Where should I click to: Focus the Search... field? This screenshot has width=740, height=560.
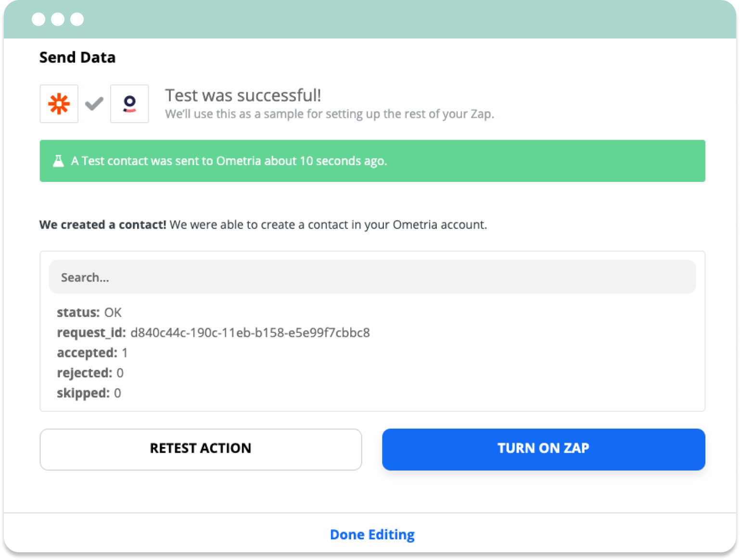[x=372, y=277]
